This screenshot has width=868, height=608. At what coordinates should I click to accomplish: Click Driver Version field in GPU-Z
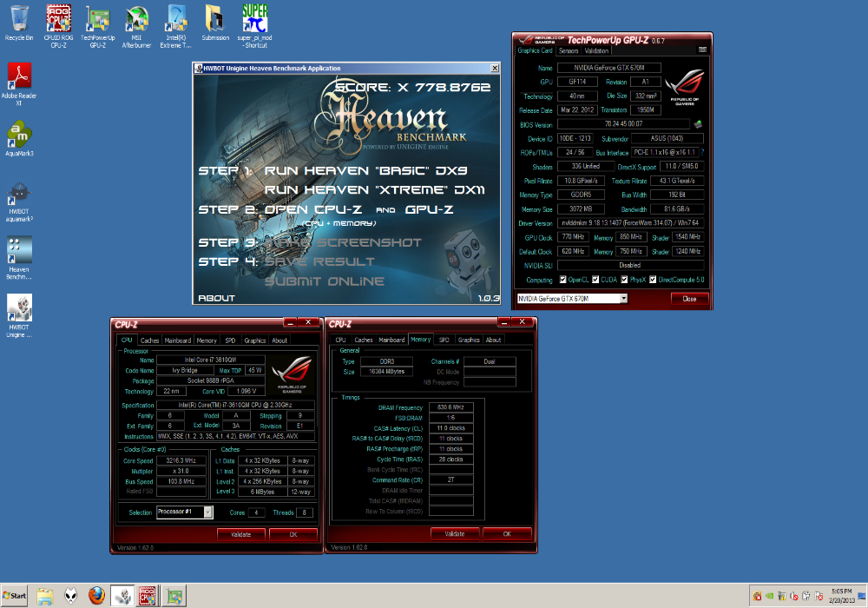point(630,222)
